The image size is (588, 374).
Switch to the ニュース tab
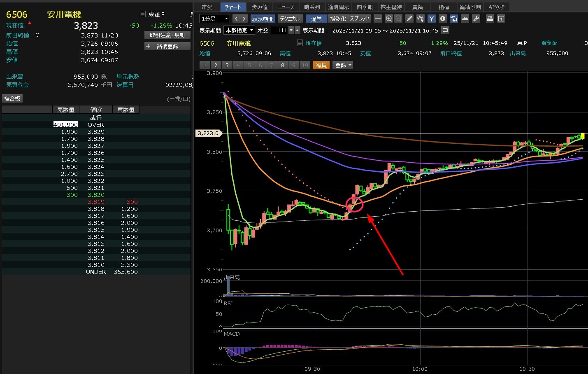[x=286, y=7]
